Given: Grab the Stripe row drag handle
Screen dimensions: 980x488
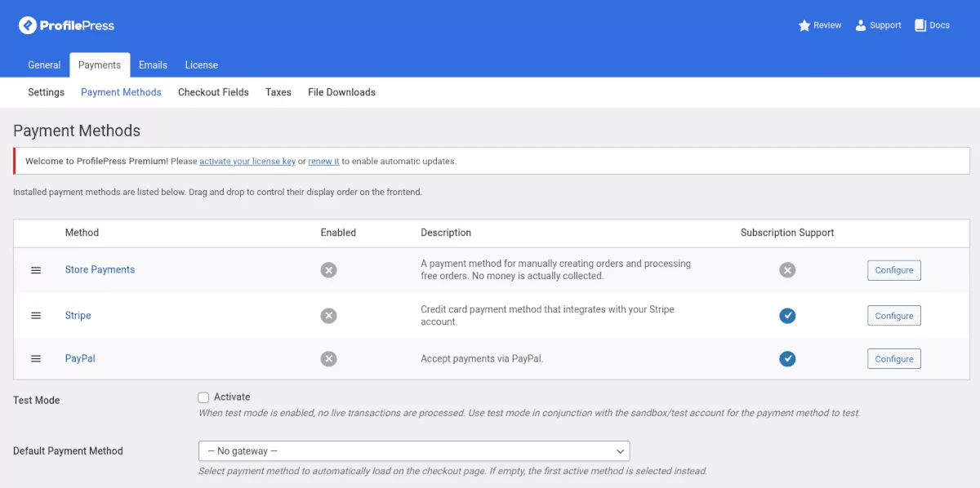Looking at the screenshot, I should point(36,316).
